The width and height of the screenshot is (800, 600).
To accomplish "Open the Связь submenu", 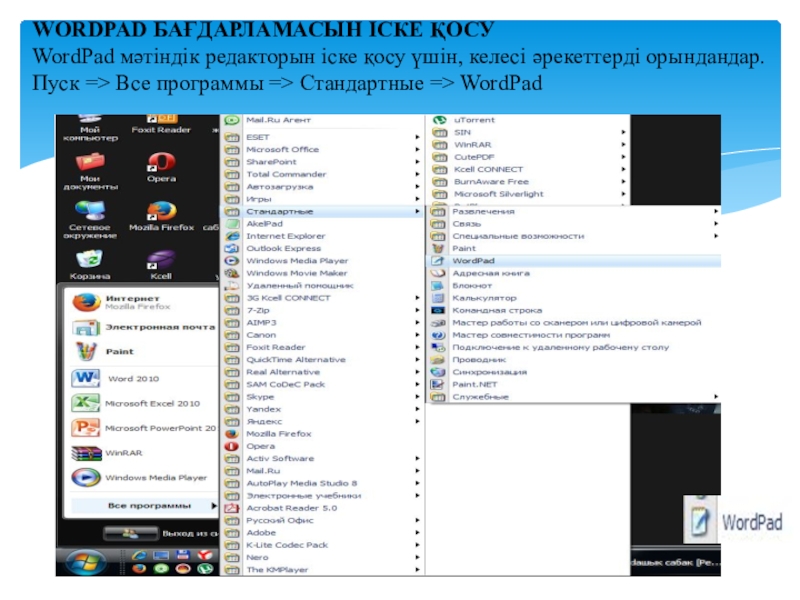I will (x=574, y=223).
